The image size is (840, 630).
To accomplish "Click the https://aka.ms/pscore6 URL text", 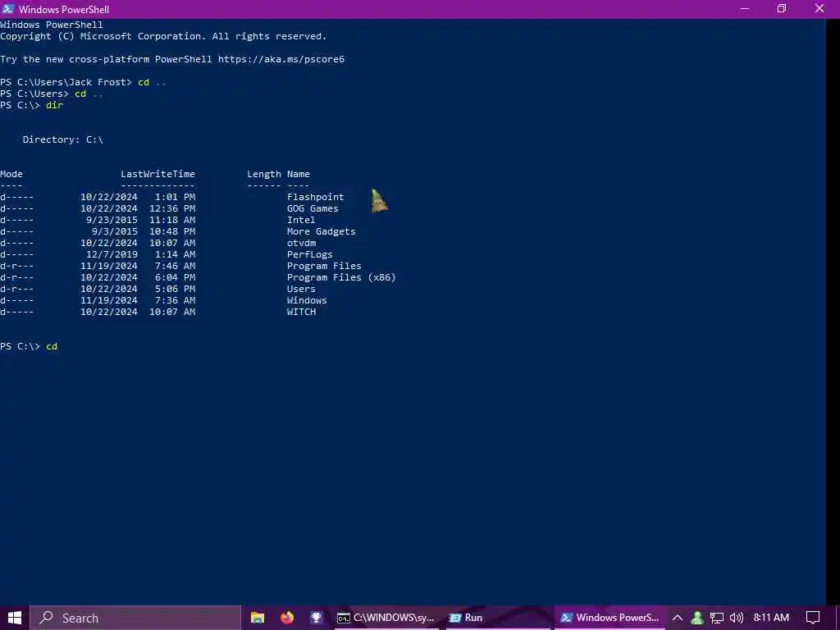I will coord(281,59).
